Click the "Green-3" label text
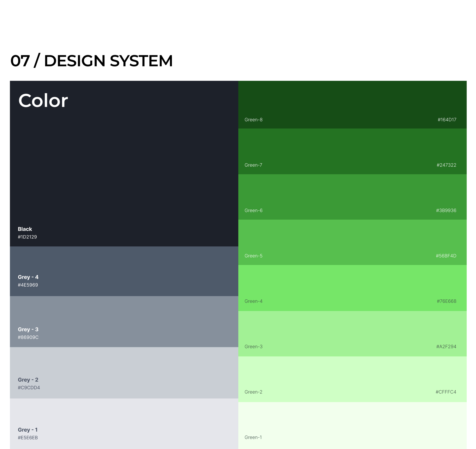Image resolution: width=476 pixels, height=449 pixels. coord(254,346)
